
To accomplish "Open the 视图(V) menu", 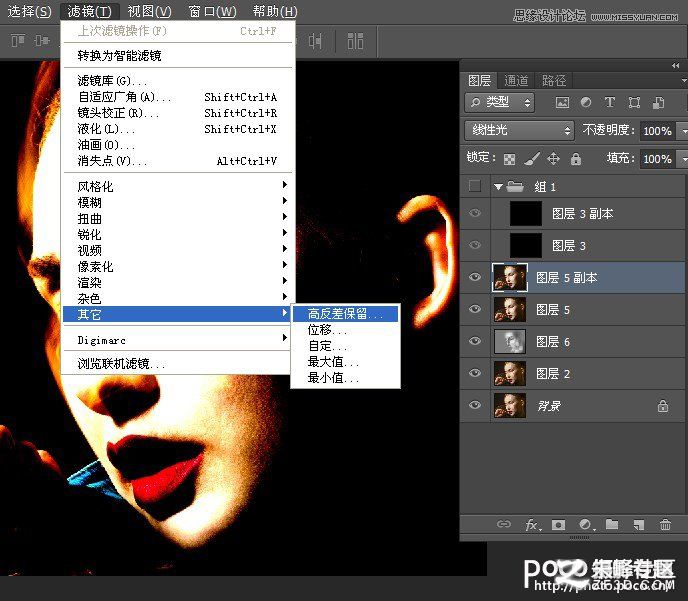I will tap(149, 11).
